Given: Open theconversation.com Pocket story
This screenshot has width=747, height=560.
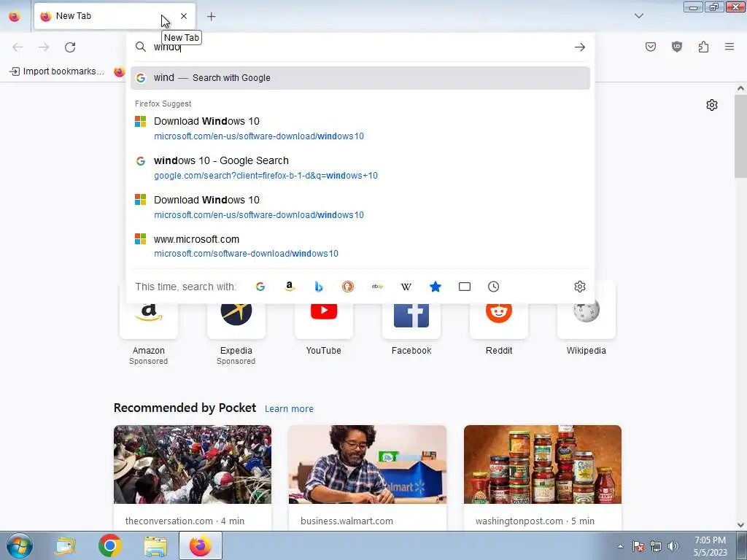Looking at the screenshot, I should [193, 478].
